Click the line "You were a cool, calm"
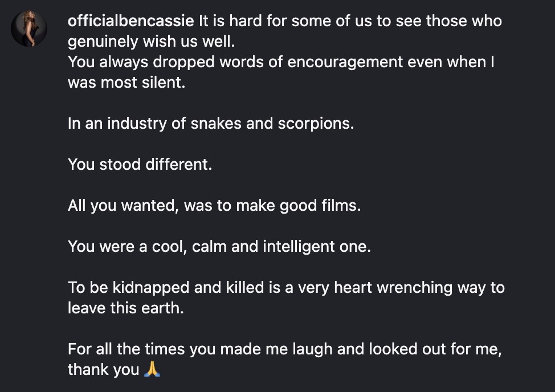 coord(219,246)
